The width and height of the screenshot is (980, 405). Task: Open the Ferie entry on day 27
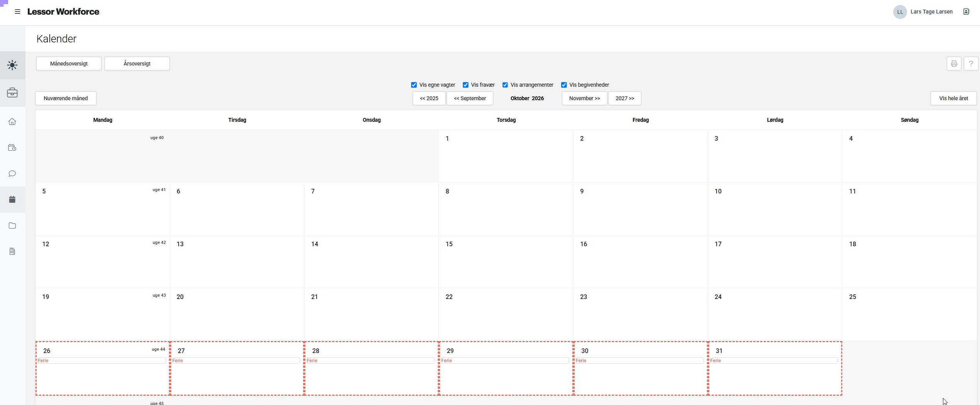pyautogui.click(x=236, y=361)
